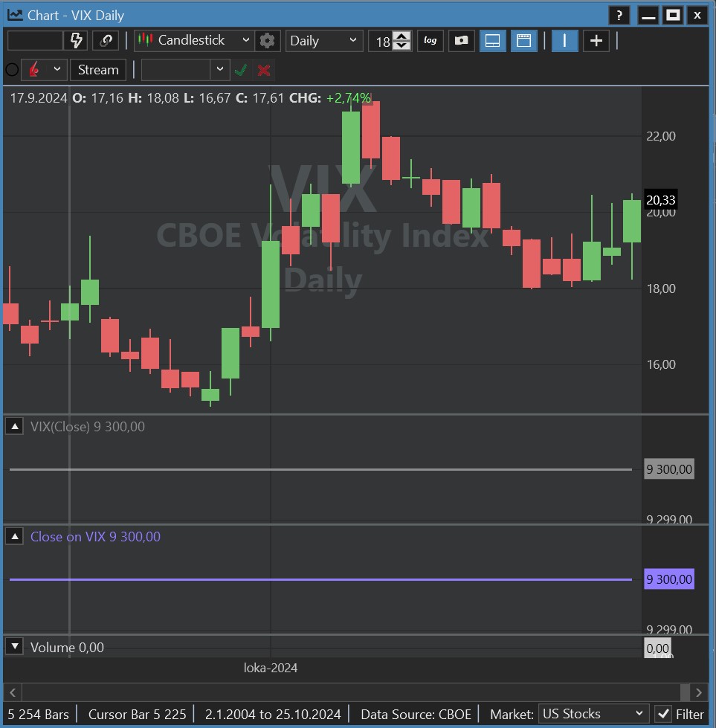Click the Volume 0,00 value box
The height and width of the screenshot is (728, 716).
click(657, 648)
